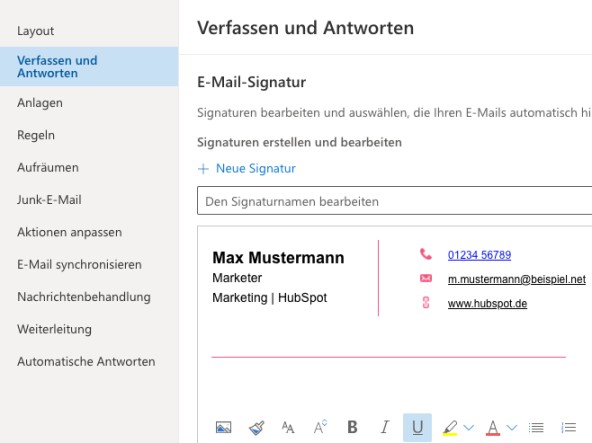Go to Regeln settings

click(36, 135)
